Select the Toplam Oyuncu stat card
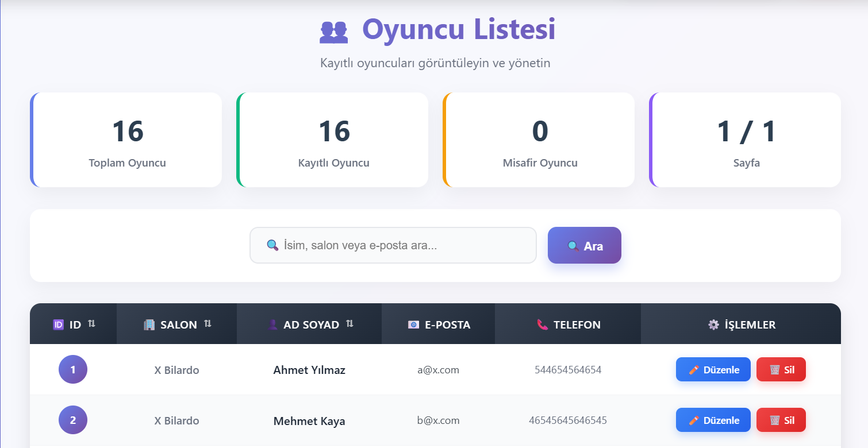Screen dimensions: 868x448 tap(126, 140)
